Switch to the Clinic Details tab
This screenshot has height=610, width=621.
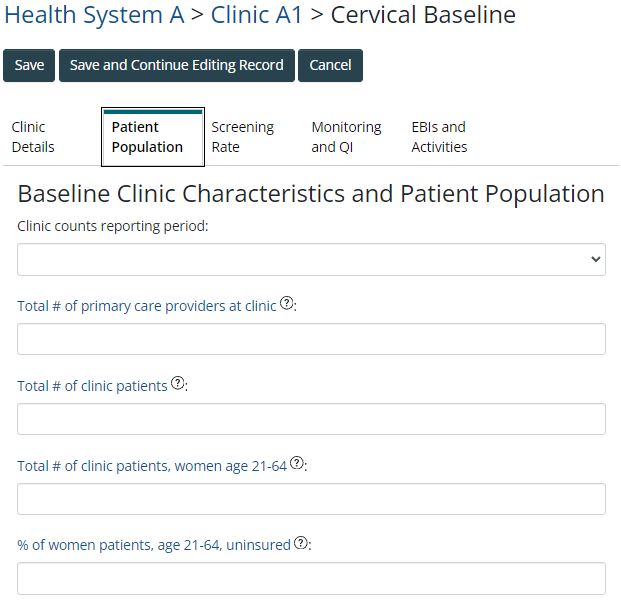(x=33, y=137)
